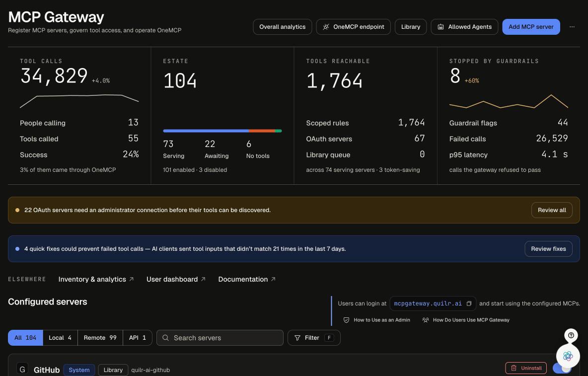This screenshot has width=588, height=376.
Task: Switch to the Local 4 tab
Action: pyautogui.click(x=60, y=337)
